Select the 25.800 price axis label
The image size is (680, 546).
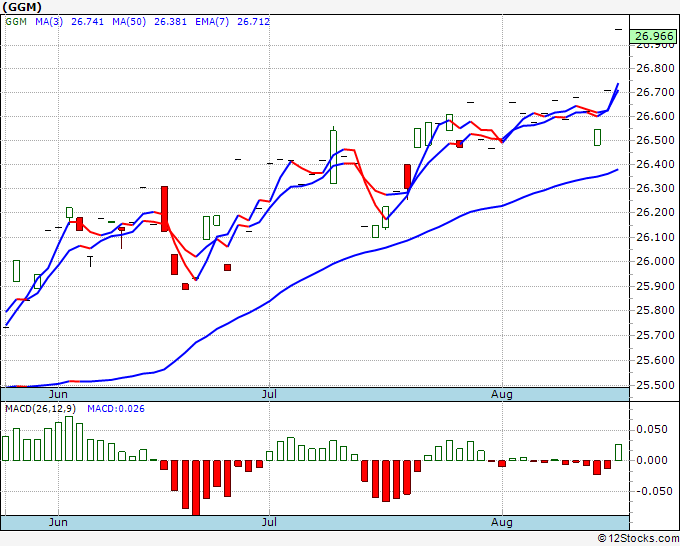tap(655, 310)
